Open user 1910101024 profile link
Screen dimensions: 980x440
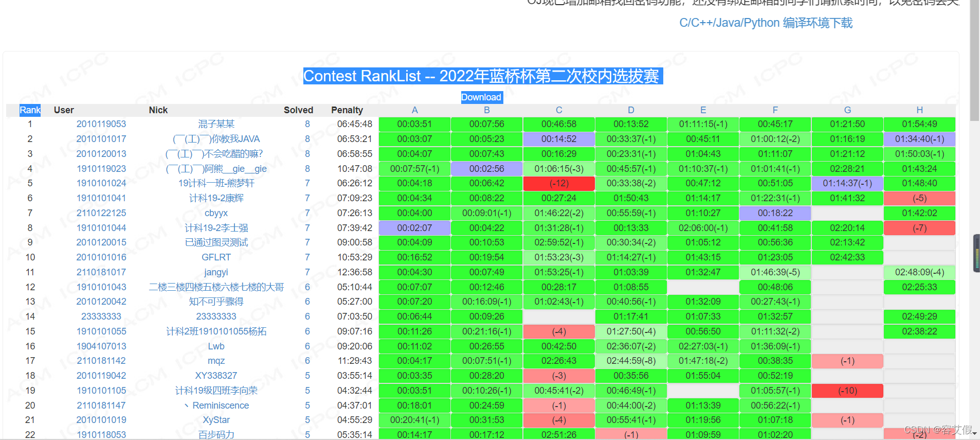[x=101, y=183]
